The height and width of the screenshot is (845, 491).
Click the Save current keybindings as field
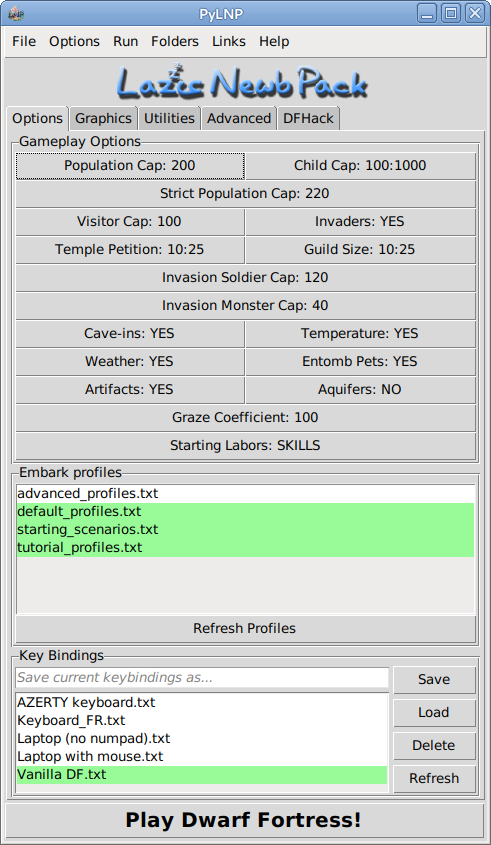point(202,678)
